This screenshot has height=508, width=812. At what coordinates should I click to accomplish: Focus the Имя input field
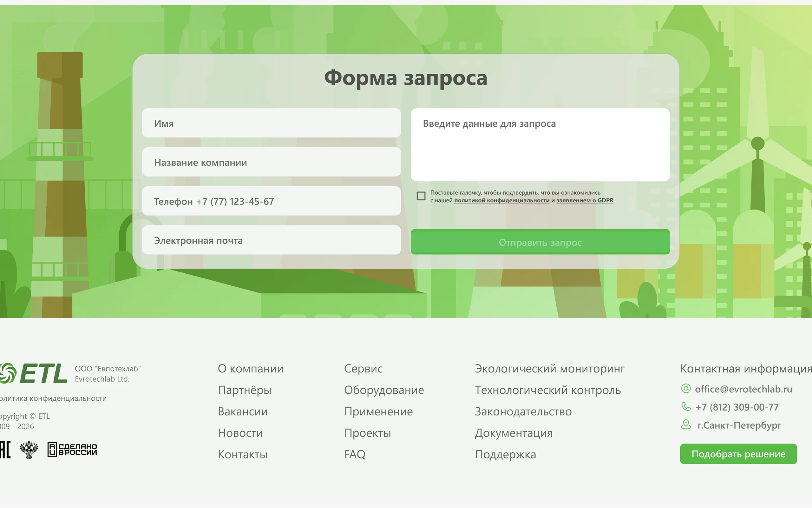point(272,123)
